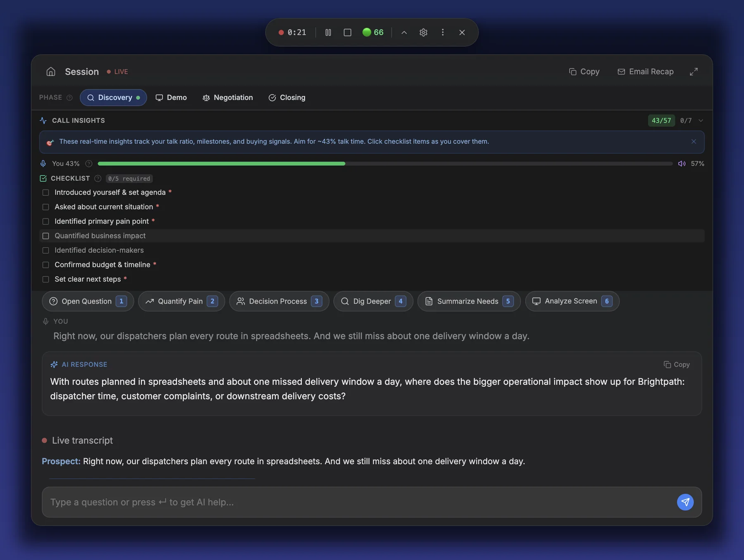The width and height of the screenshot is (744, 560).
Task: Switch to the Closing phase
Action: coord(287,97)
